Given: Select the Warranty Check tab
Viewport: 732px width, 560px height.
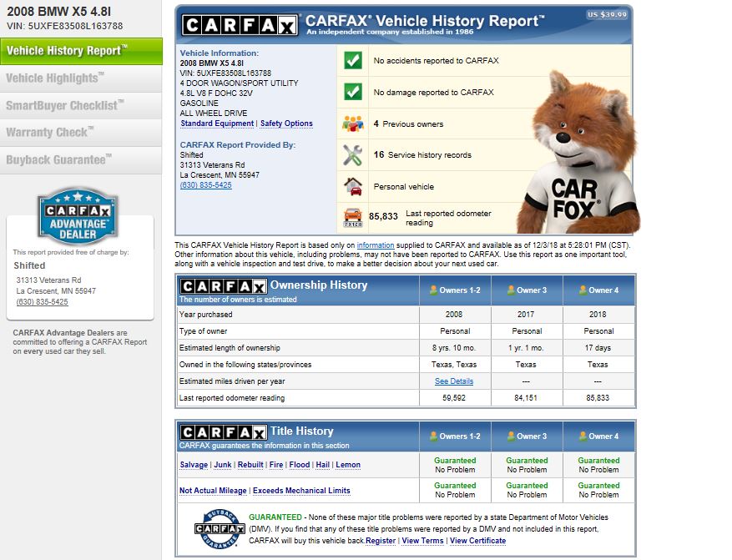Looking at the screenshot, I should pos(81,133).
